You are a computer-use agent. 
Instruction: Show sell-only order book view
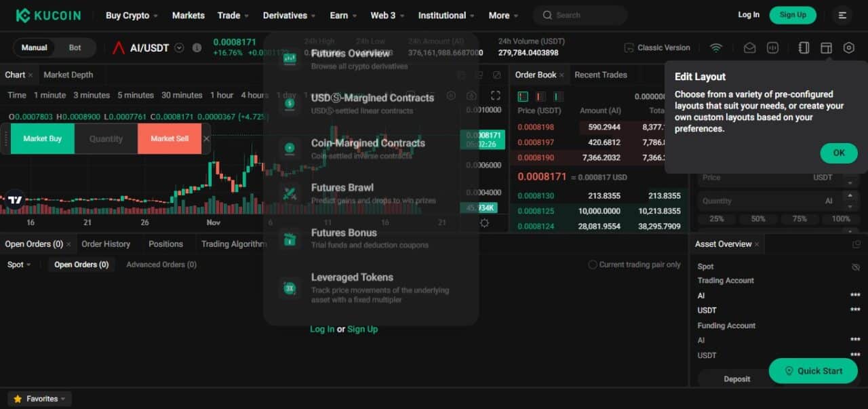(x=540, y=96)
